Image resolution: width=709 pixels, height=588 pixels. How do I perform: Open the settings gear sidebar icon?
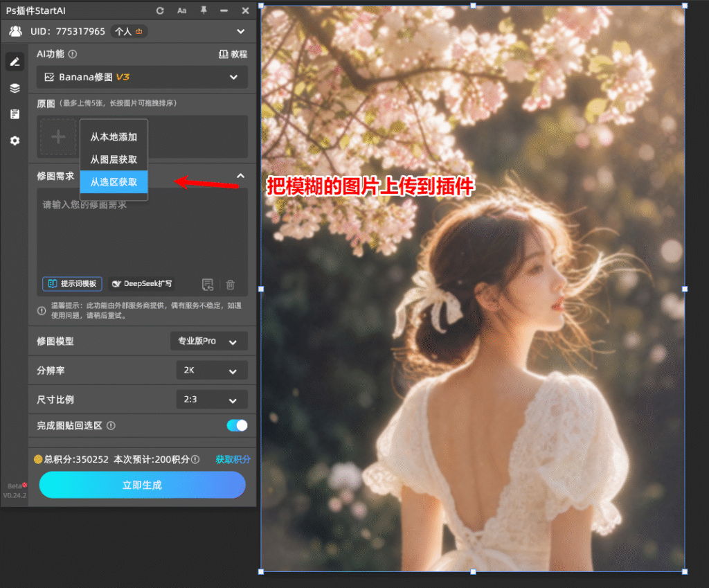pos(15,141)
